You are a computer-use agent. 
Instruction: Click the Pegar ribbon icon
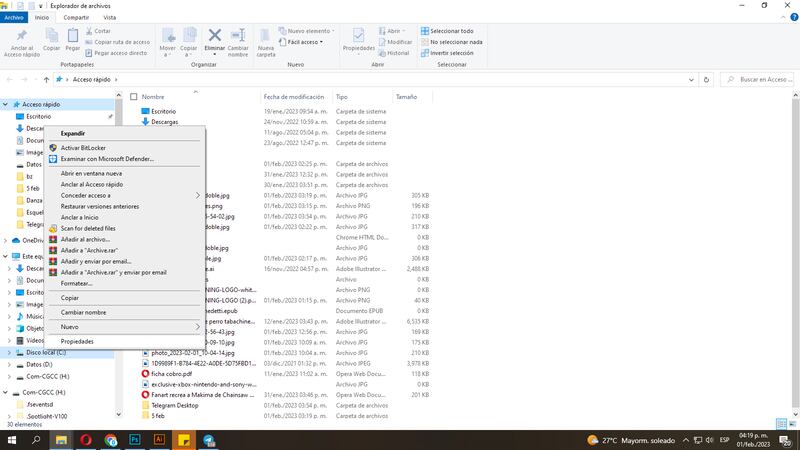(x=73, y=39)
